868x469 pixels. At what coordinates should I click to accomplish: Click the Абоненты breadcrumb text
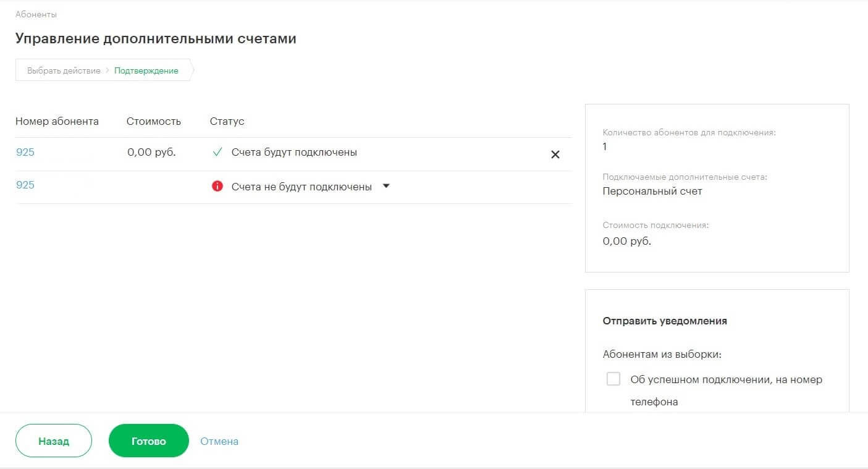point(36,14)
